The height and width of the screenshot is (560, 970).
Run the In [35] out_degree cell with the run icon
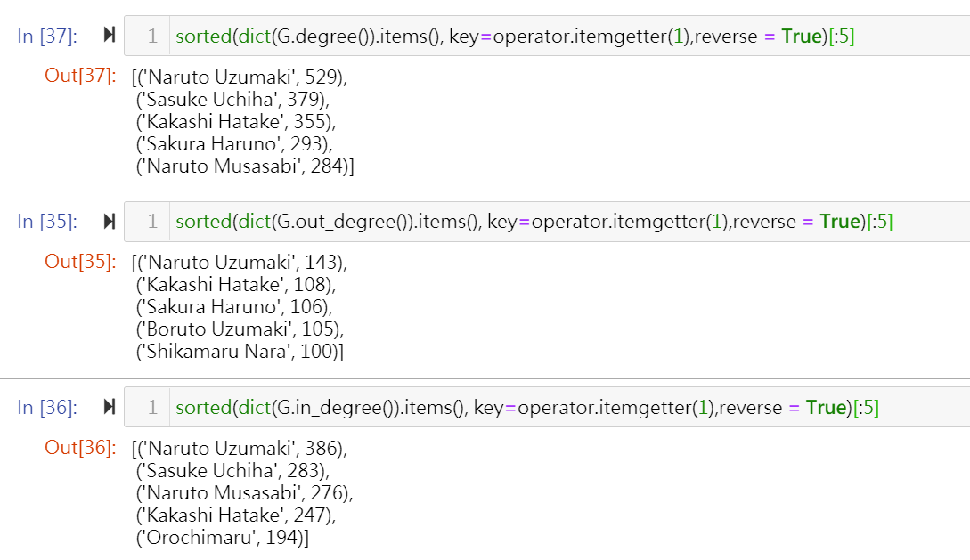[110, 222]
